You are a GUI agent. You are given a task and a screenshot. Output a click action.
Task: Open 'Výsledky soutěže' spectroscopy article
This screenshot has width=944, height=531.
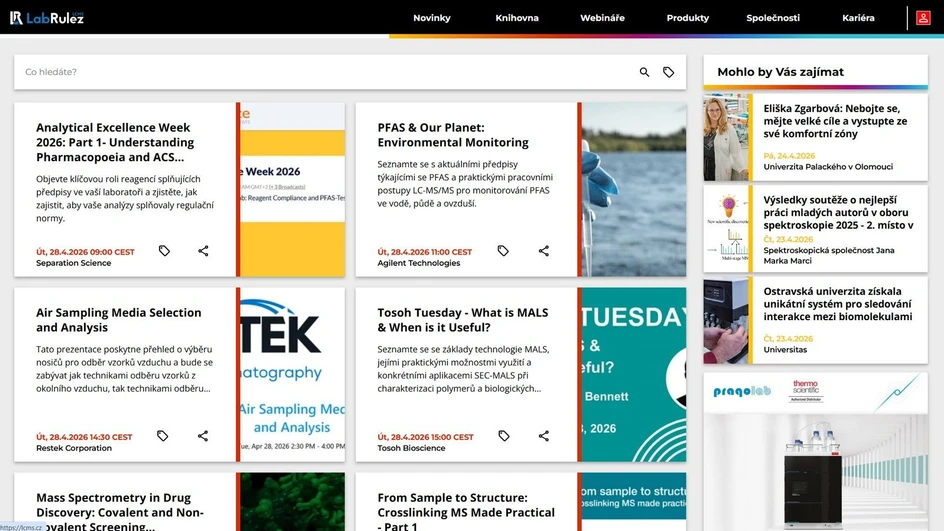pos(838,213)
